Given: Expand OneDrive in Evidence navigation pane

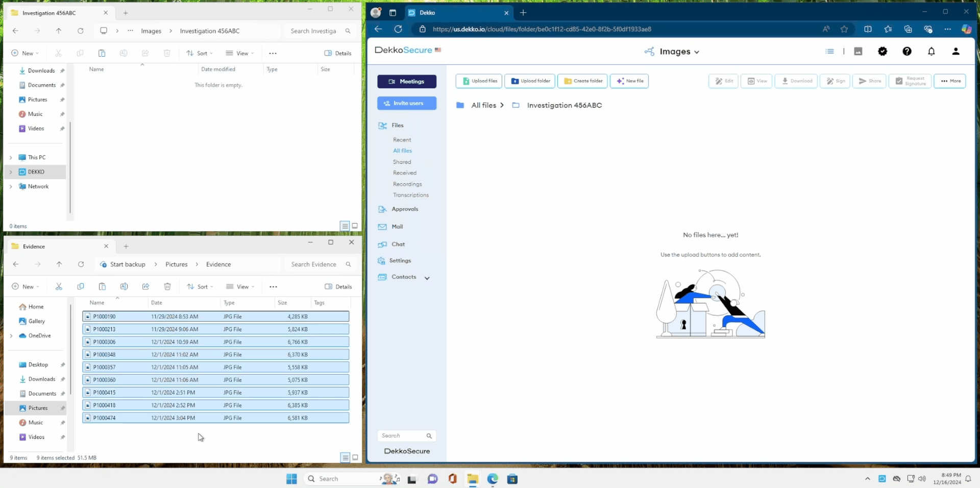Looking at the screenshot, I should pos(11,336).
